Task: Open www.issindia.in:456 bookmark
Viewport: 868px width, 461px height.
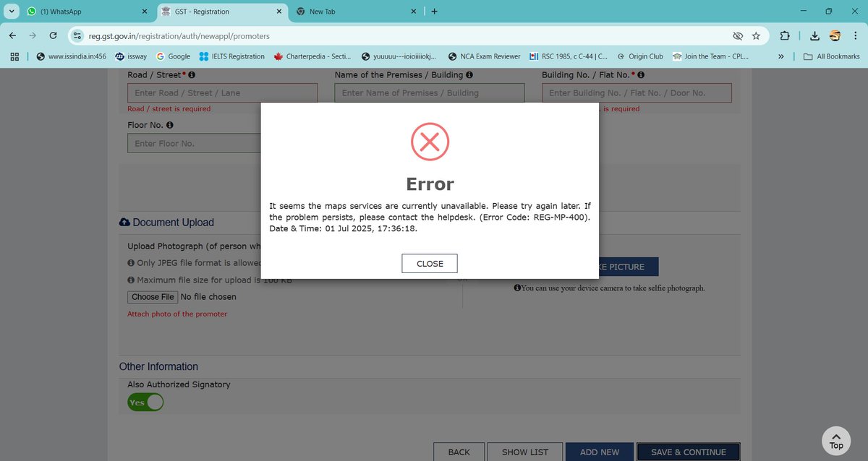Action: click(x=71, y=56)
